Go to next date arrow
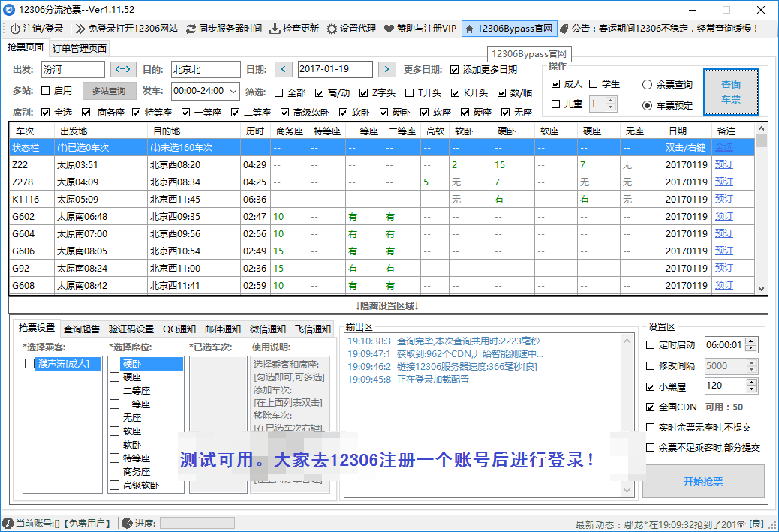 point(386,69)
